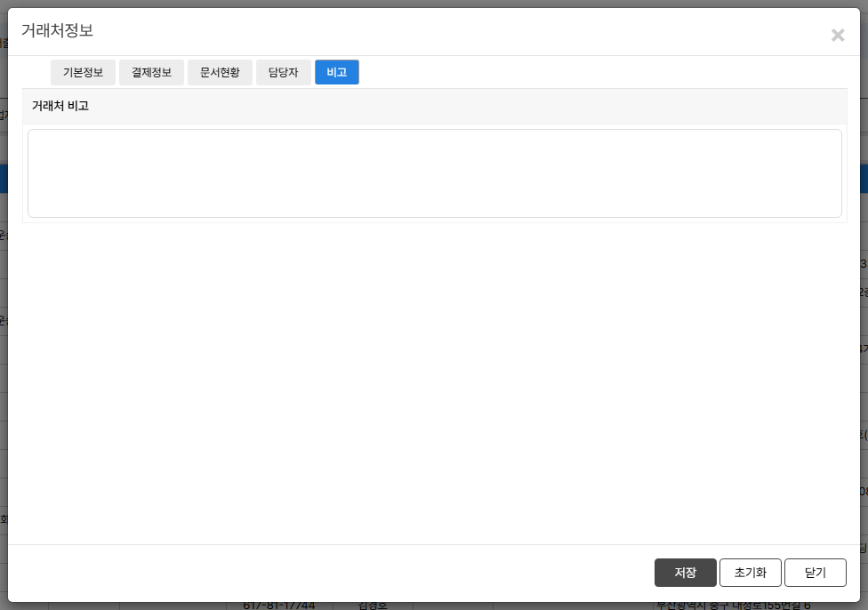Dismiss the dialog with 닫기 button
The image size is (868, 610).
(x=816, y=573)
